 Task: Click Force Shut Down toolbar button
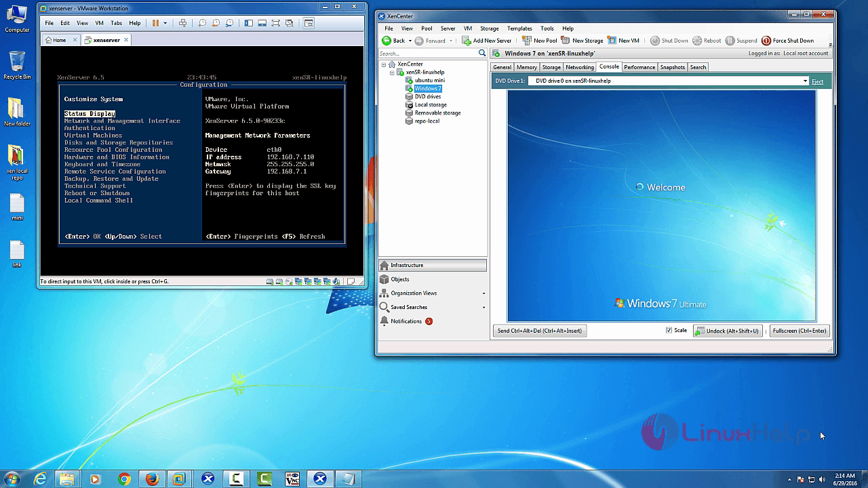coord(787,41)
